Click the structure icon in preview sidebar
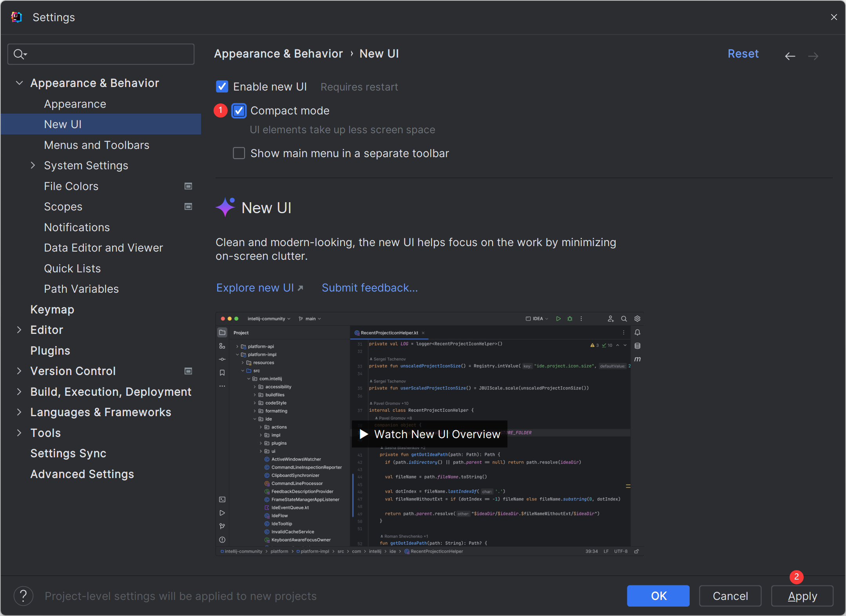846x616 pixels. (222, 346)
